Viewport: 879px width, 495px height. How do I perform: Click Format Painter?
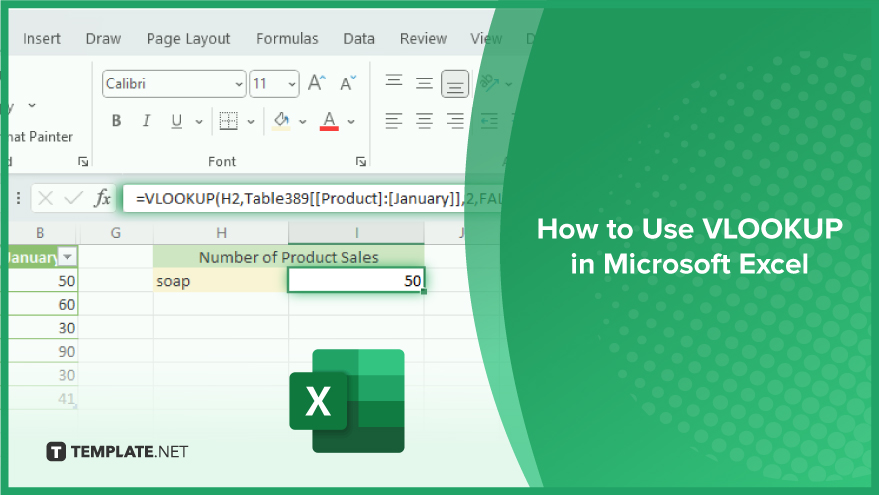(40, 136)
